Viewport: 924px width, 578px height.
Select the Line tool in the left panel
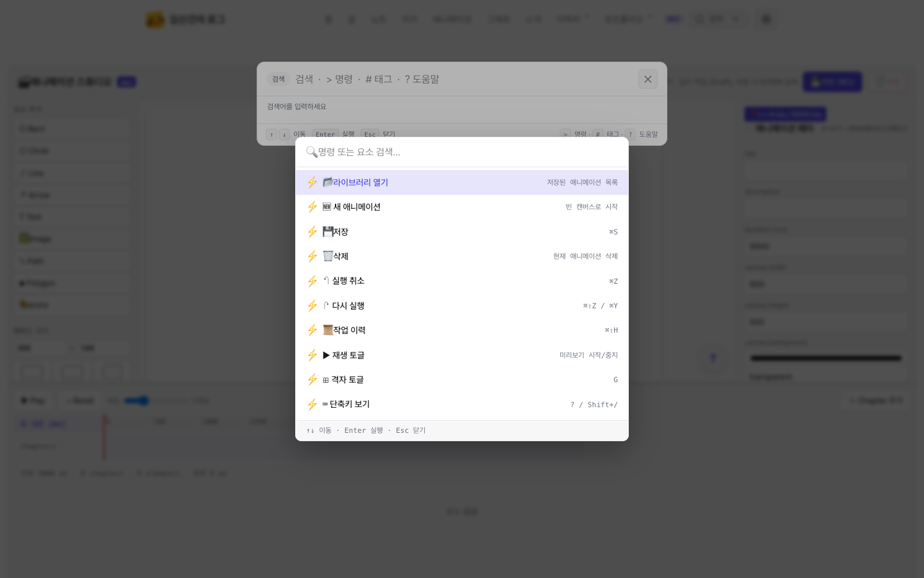pos(73,173)
